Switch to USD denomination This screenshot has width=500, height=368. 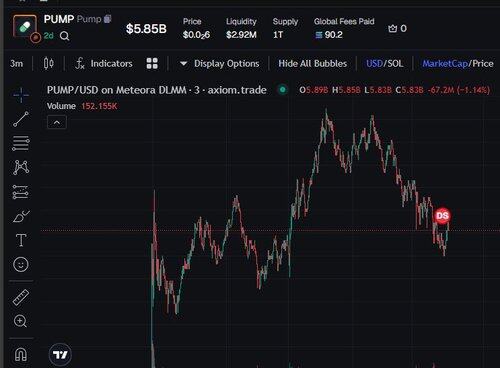click(x=374, y=63)
